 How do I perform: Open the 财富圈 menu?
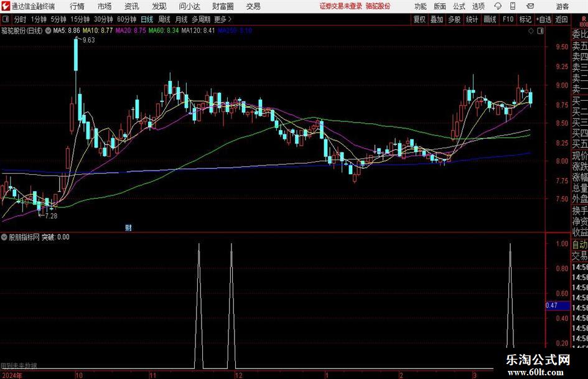point(223,6)
